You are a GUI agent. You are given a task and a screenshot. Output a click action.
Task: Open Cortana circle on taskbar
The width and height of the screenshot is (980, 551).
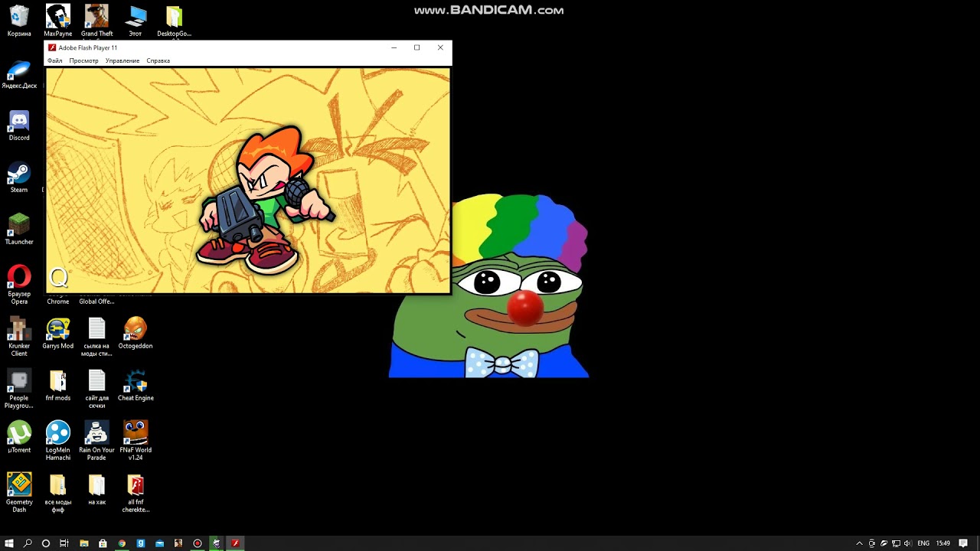point(46,543)
